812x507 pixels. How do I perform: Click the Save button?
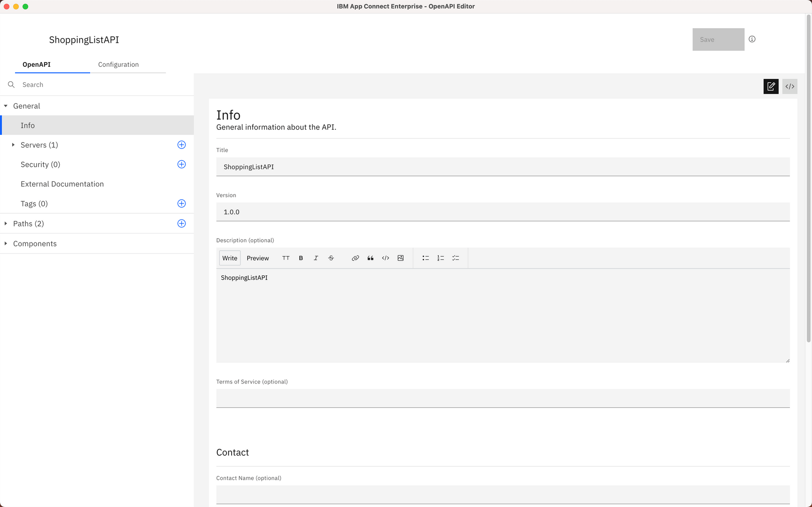[718, 39]
